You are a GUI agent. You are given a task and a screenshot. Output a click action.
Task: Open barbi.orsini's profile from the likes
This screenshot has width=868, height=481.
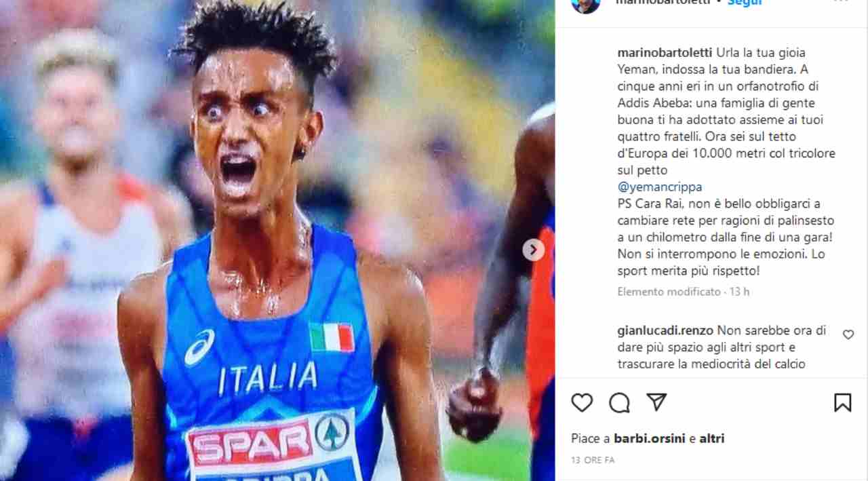(x=650, y=439)
